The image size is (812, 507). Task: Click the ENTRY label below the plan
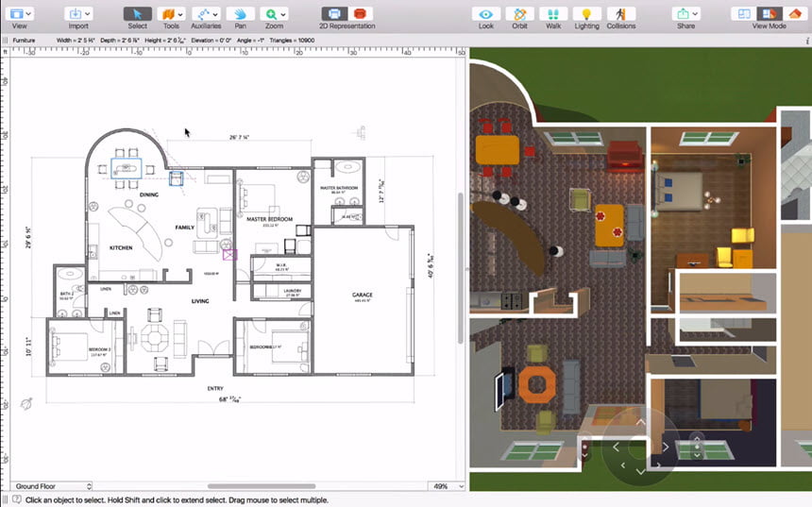pyautogui.click(x=215, y=388)
